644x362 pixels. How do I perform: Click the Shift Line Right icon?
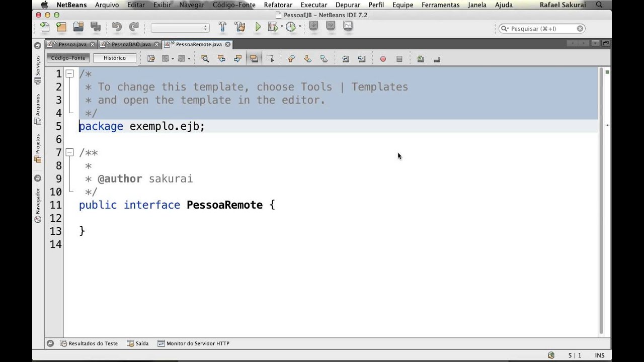362,59
